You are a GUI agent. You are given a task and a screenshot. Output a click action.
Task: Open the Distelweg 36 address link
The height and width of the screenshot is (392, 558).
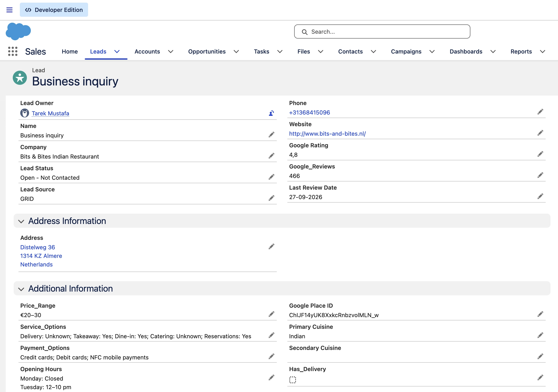tap(38, 247)
